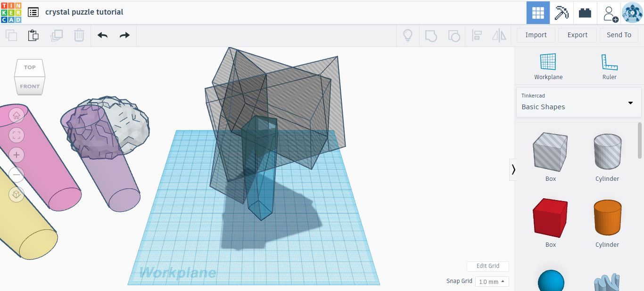The height and width of the screenshot is (291, 644).
Task: Click the Group shapes icon
Action: 431,35
